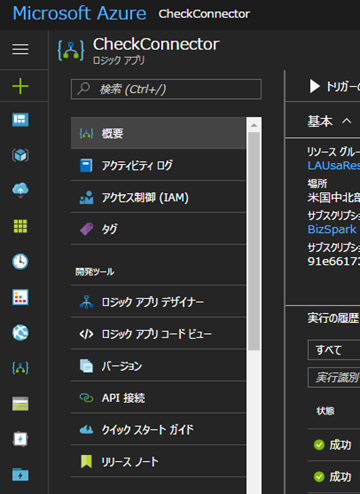The image size is (360, 494).
Task: Click the trigger run play icon
Action: pos(314,86)
